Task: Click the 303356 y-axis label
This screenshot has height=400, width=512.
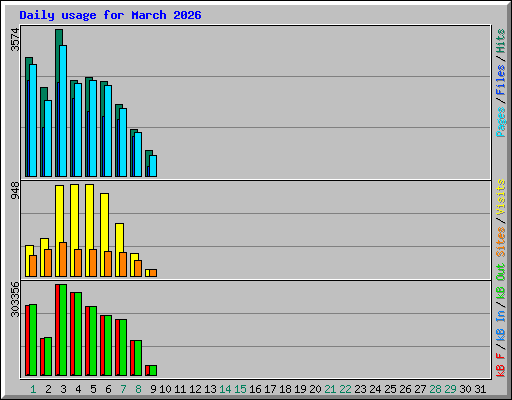Action: coord(15,299)
